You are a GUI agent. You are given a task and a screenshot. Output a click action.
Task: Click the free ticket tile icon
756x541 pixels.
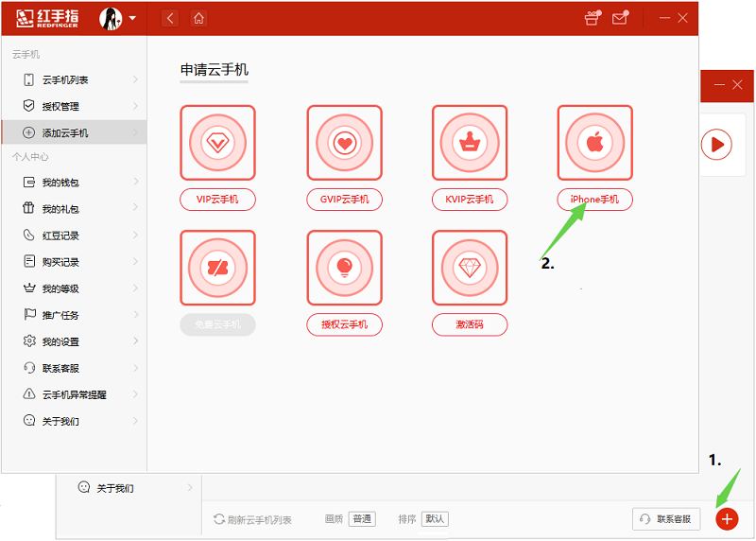click(217, 268)
